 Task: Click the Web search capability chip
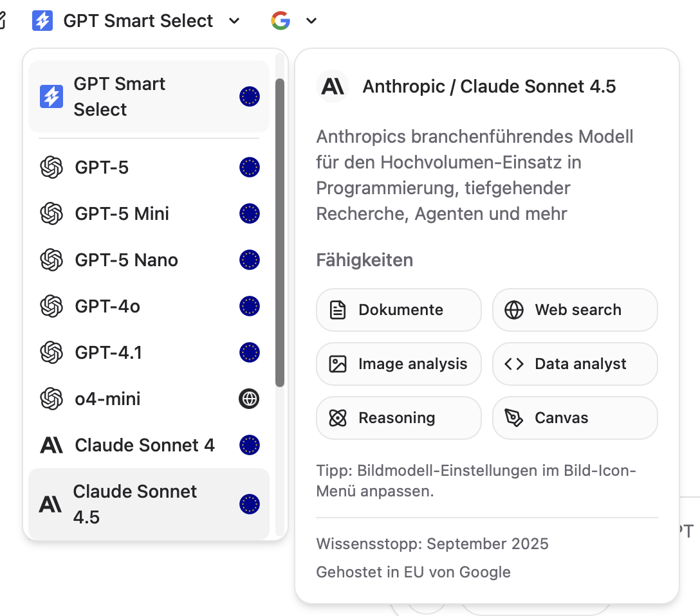(x=575, y=309)
